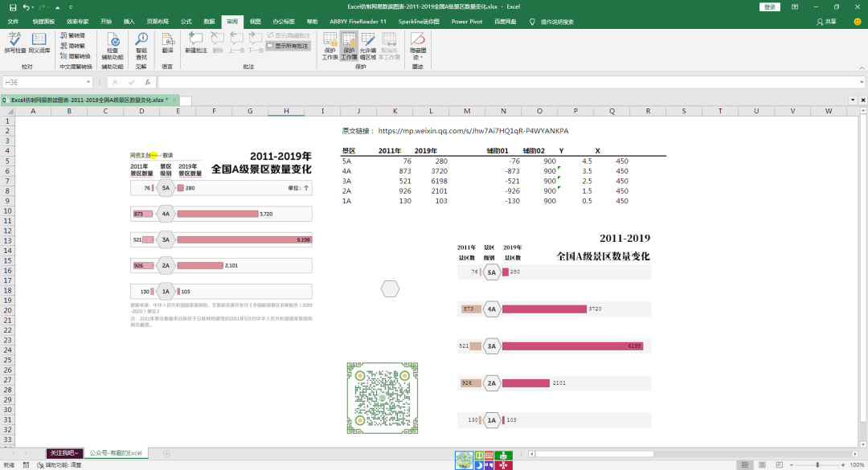Switch to the Data (数据) tab
The width and height of the screenshot is (868, 470).
click(209, 22)
